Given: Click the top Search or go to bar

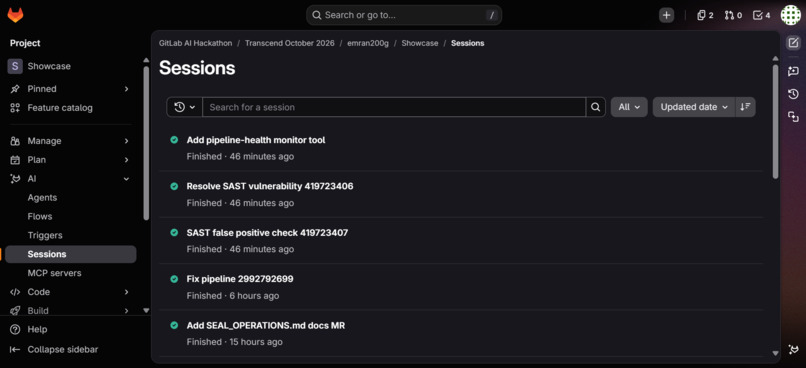Looking at the screenshot, I should click(x=404, y=15).
